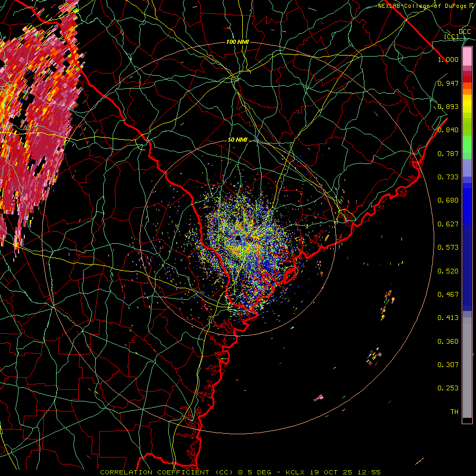Click the NEXLAB-College of DuPage header text
Image resolution: width=476 pixels, height=476 pixels.
click(x=423, y=6)
